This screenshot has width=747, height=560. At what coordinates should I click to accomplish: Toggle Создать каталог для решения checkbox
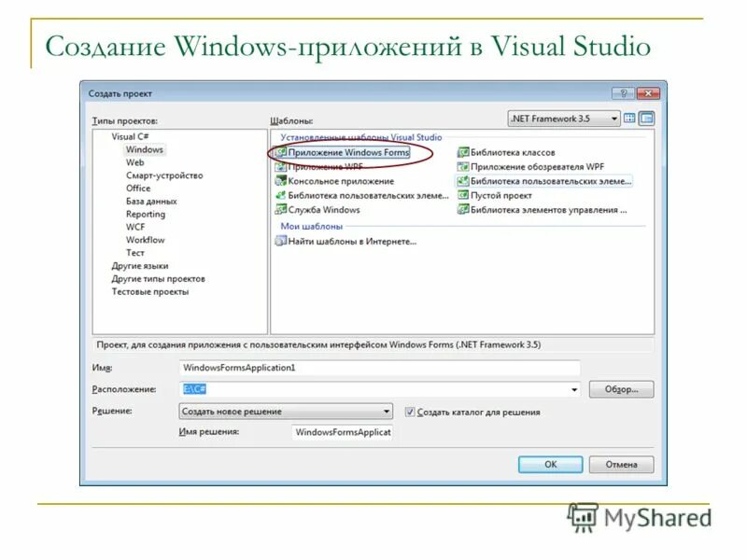click(x=410, y=412)
